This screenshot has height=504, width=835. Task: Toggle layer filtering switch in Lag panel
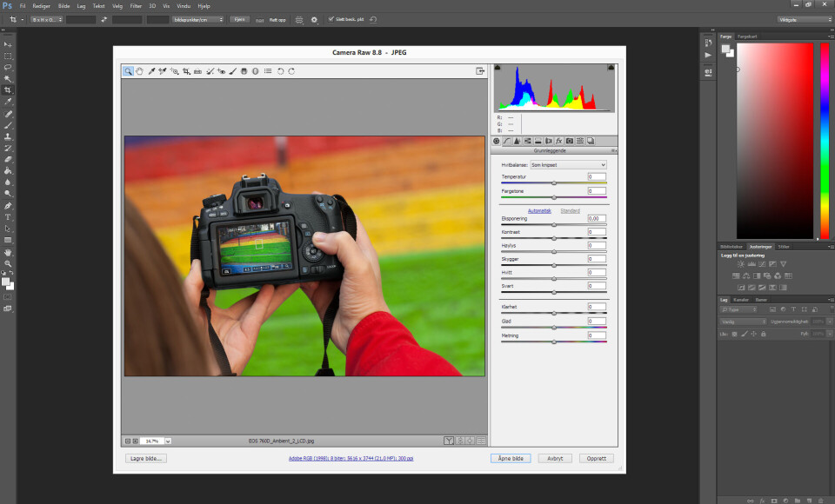[x=832, y=309]
